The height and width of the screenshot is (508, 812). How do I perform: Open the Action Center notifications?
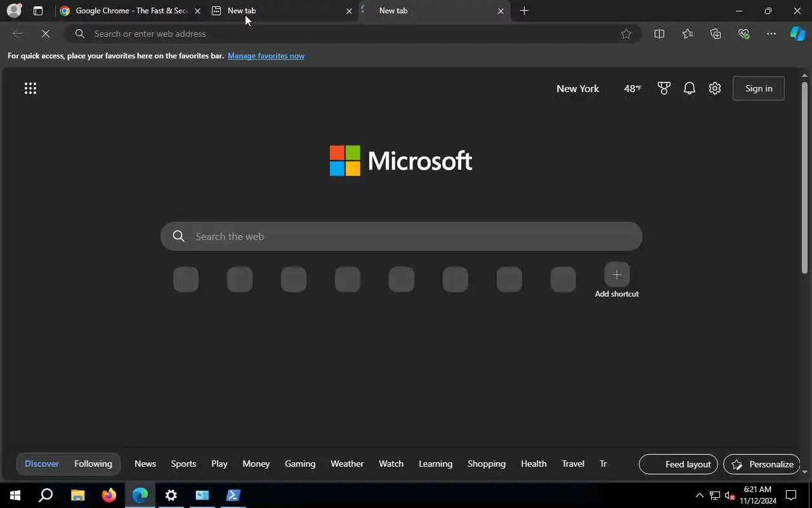791,495
